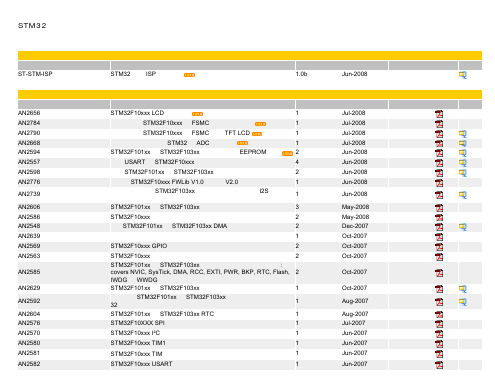495x383 pixels.
Task: Download the ST-STM-ISP software package icon
Action: tap(462, 75)
